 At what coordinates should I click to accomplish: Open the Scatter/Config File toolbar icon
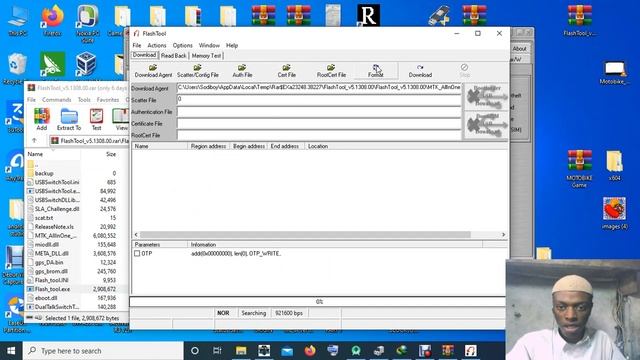click(x=198, y=71)
